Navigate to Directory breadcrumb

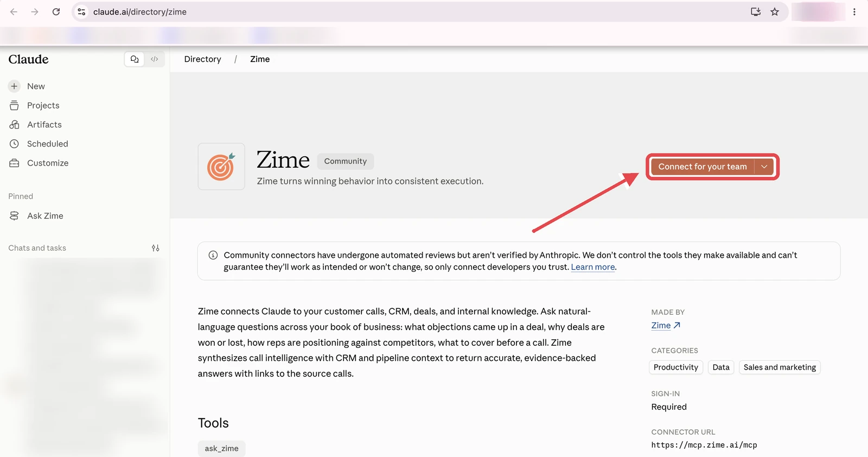(x=202, y=59)
